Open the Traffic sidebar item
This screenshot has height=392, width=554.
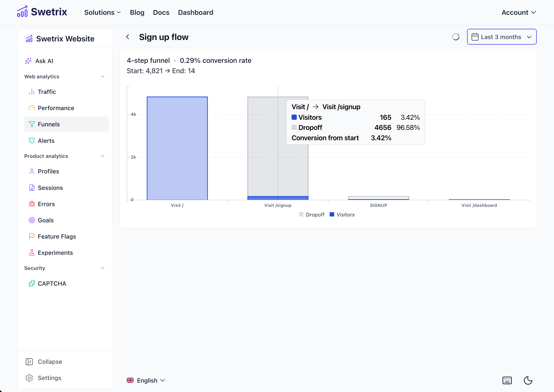47,92
